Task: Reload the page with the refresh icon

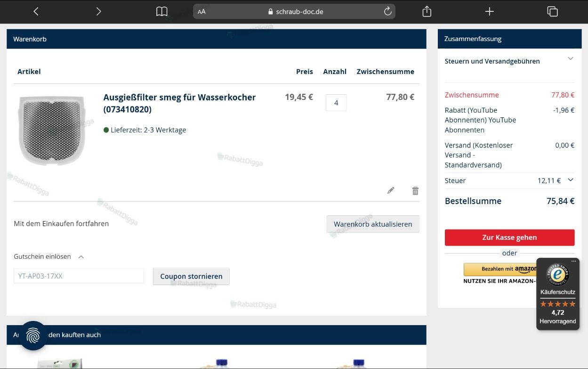Action: tap(388, 11)
